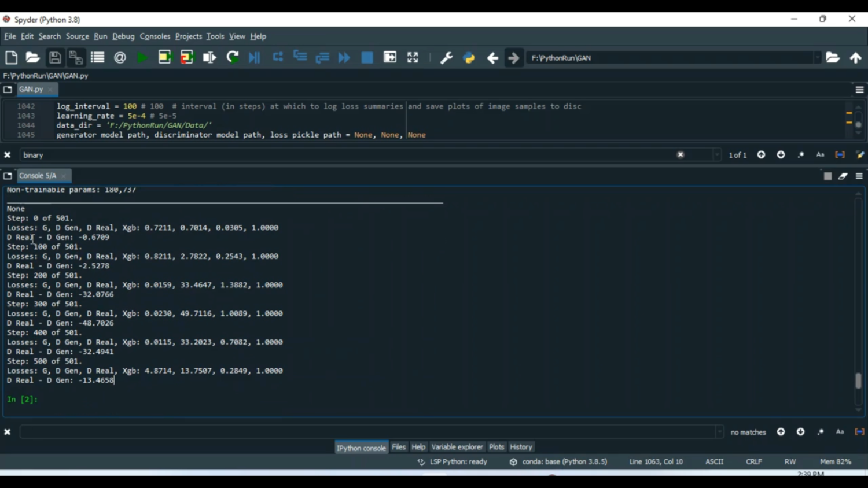
Task: Toggle case sensitivity in console find bar
Action: [840, 432]
